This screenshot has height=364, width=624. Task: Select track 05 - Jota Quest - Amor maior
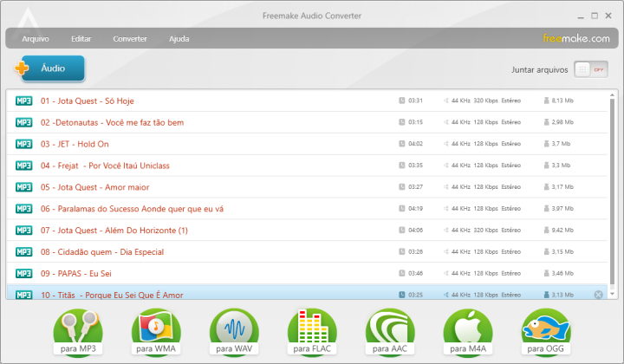pos(307,187)
